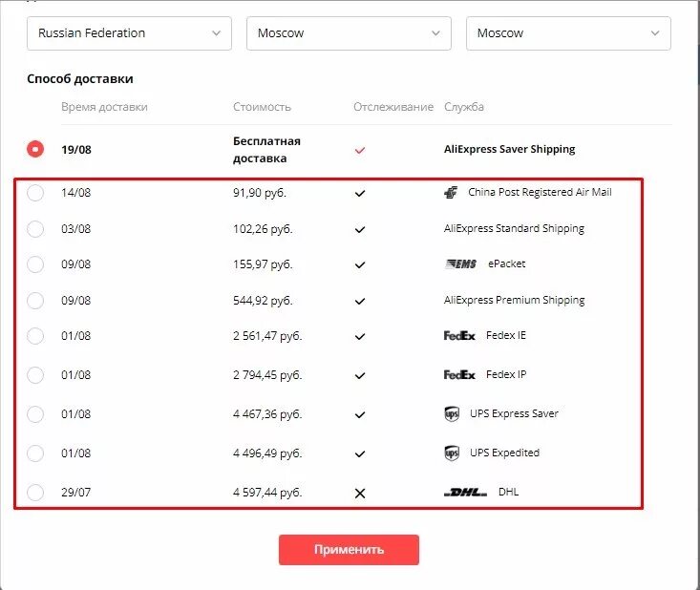Click the Время доставки column header

pyautogui.click(x=104, y=107)
